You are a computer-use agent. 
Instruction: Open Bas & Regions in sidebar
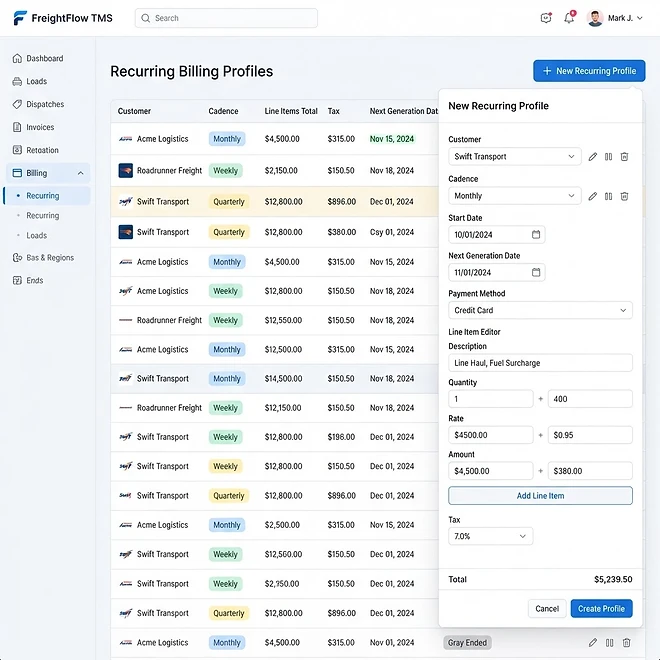point(50,258)
